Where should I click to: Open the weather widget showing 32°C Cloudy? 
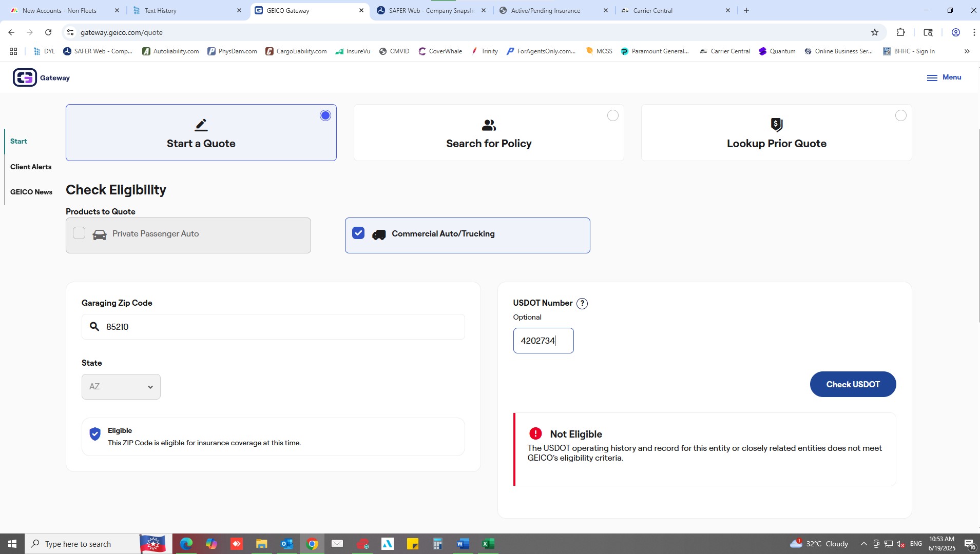pos(819,544)
